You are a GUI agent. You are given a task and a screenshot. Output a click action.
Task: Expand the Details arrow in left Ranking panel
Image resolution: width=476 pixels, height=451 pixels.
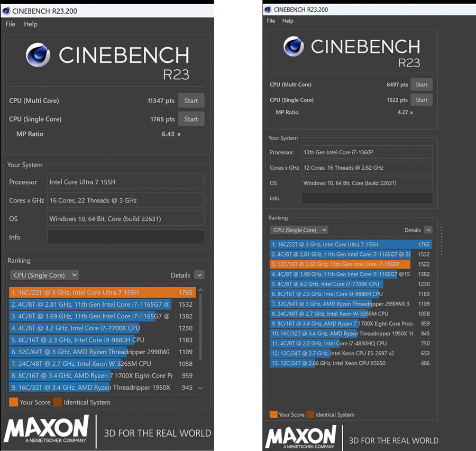point(199,275)
